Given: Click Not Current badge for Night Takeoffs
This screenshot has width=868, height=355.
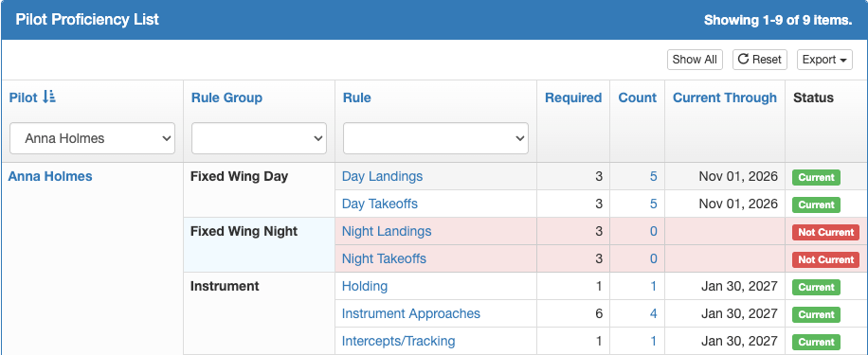Looking at the screenshot, I should pyautogui.click(x=825, y=260).
